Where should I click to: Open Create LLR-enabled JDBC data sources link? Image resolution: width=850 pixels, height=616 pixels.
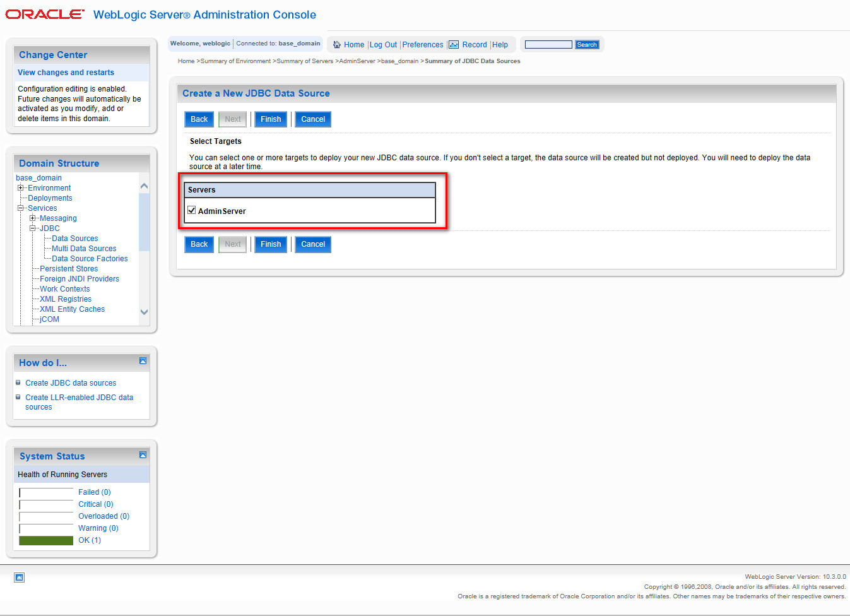[x=80, y=402]
